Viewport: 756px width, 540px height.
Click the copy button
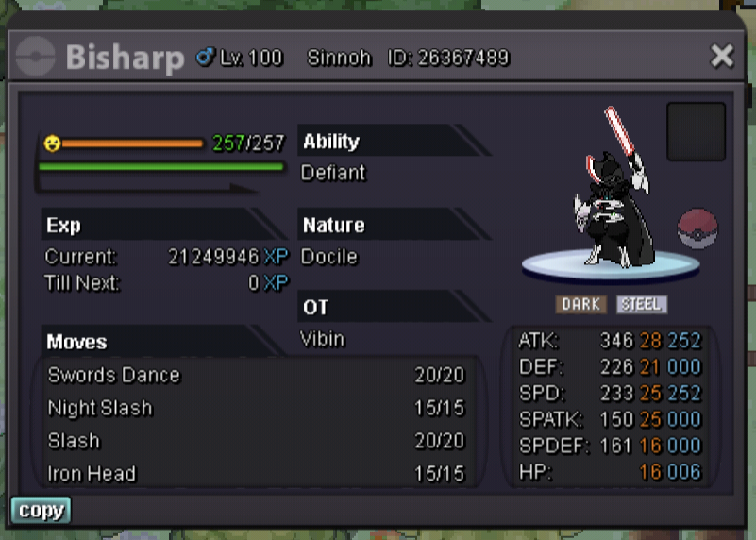(x=41, y=511)
